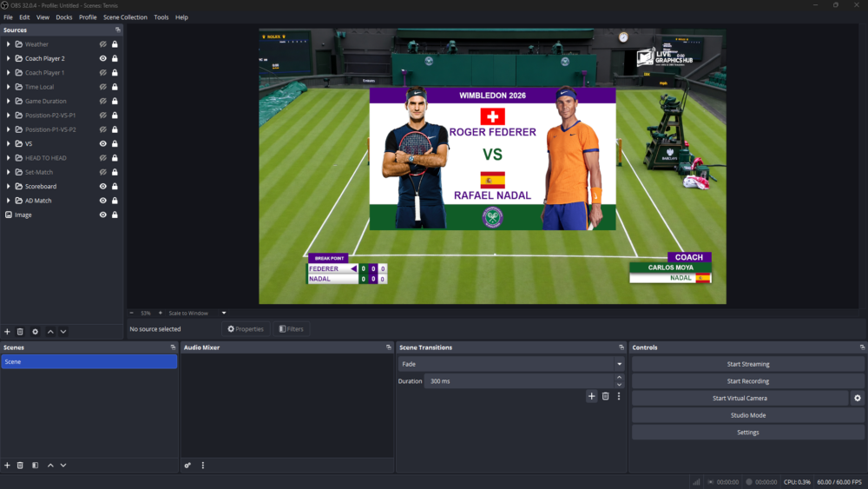
Task: Add a new source with the plus icon
Action: (x=7, y=332)
